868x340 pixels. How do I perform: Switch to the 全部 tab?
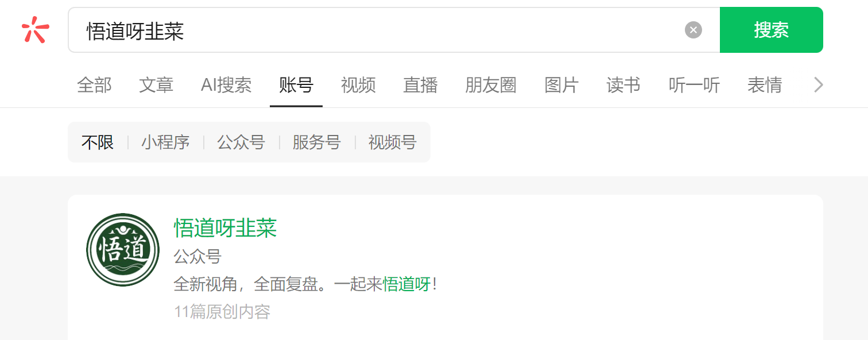click(x=94, y=85)
